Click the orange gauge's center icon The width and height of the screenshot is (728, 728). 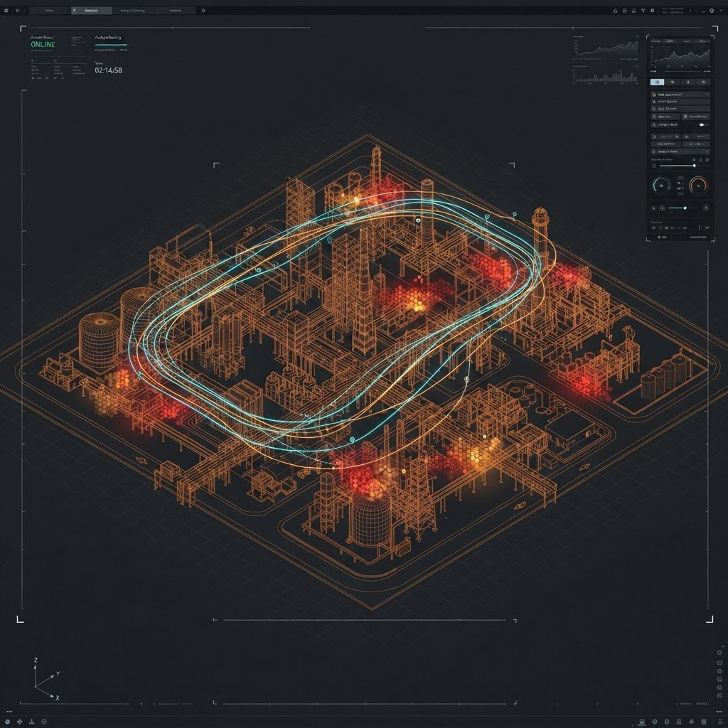698,186
